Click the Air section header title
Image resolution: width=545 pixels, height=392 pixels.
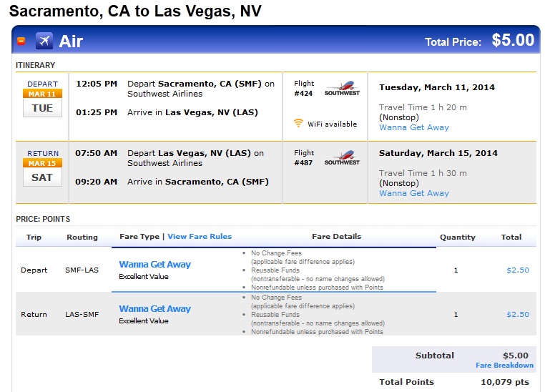click(x=71, y=41)
